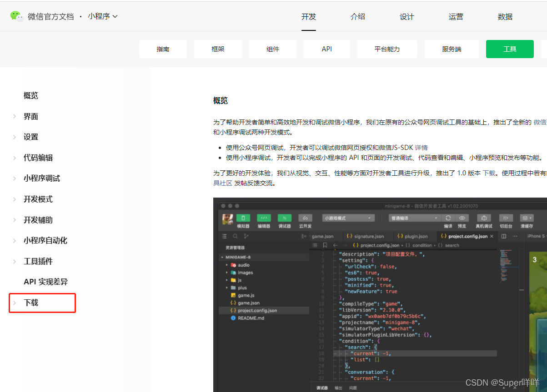Click the breadcrumb back arrow in the DevTools screenshot
Screen dimensions: 547x392
(336, 245)
